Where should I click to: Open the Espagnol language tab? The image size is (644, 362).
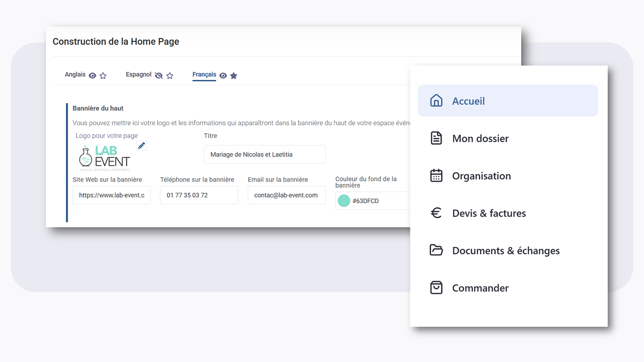click(139, 74)
